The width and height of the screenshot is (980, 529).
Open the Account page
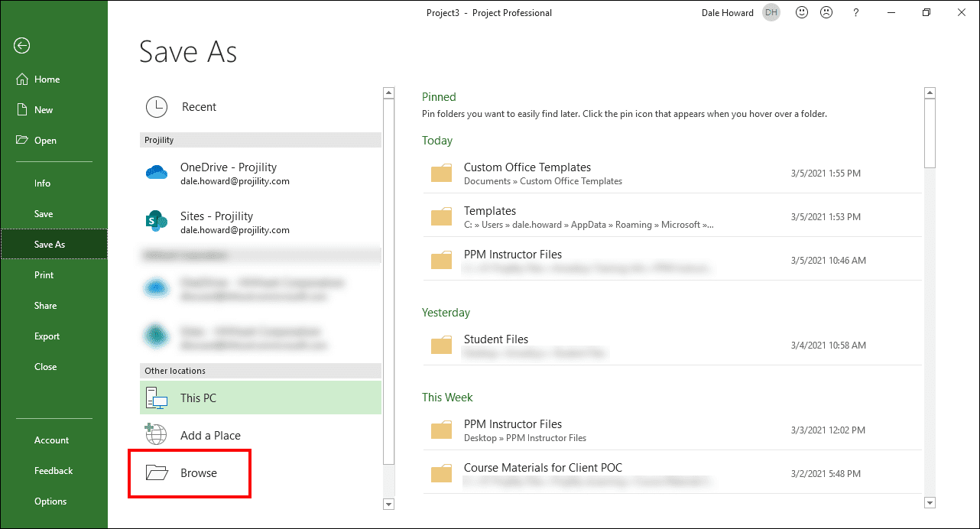tap(54, 440)
